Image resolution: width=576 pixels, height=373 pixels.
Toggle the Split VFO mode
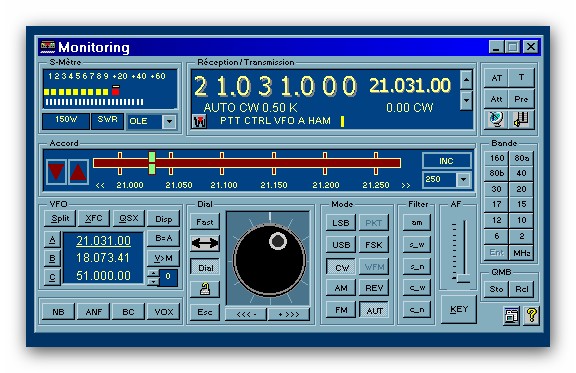click(60, 218)
